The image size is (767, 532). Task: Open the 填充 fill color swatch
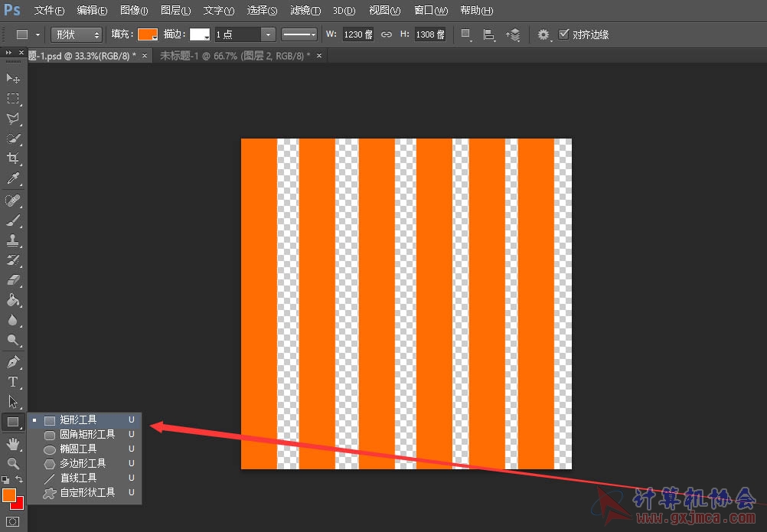point(148,34)
